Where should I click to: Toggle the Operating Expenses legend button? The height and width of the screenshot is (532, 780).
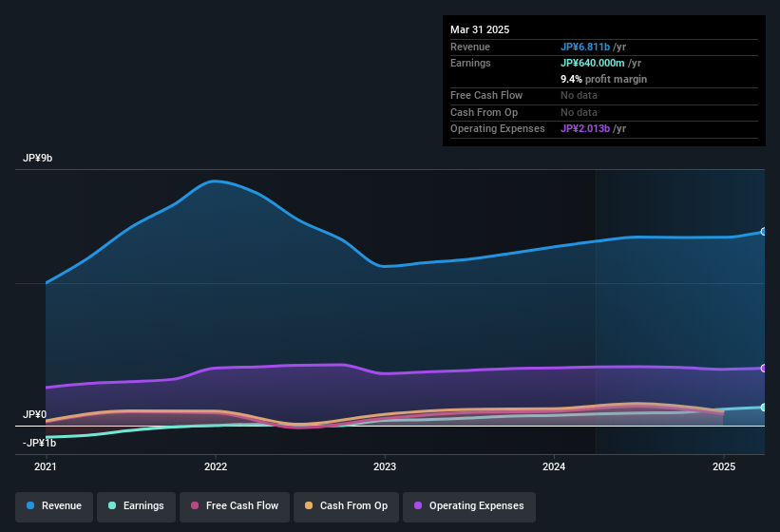pos(468,506)
